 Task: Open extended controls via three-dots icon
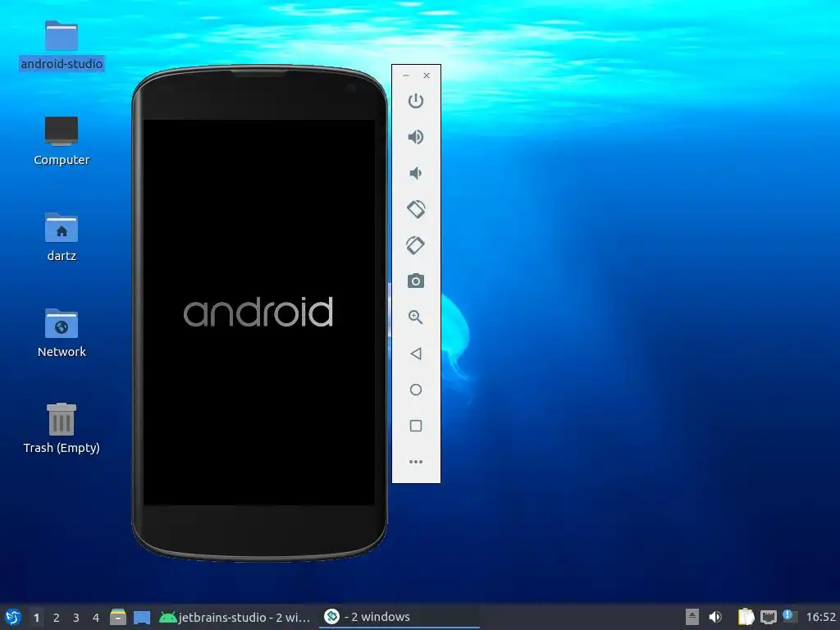click(416, 462)
